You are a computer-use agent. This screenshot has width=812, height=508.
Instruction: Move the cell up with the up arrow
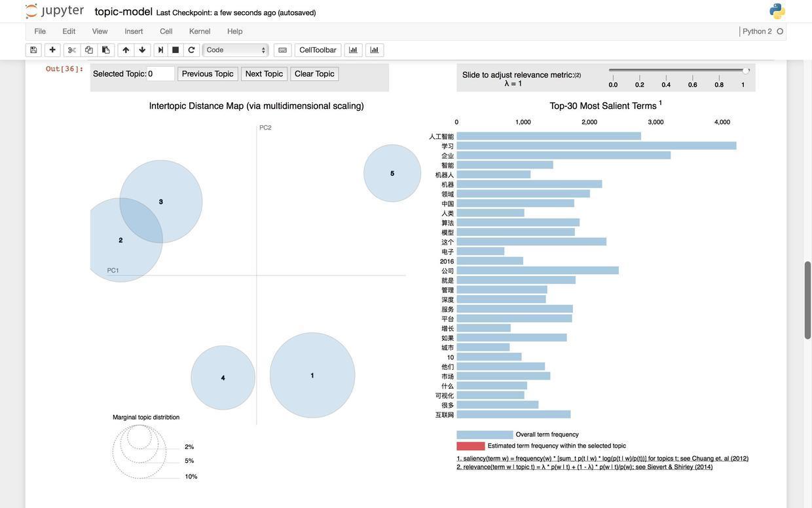[126, 50]
